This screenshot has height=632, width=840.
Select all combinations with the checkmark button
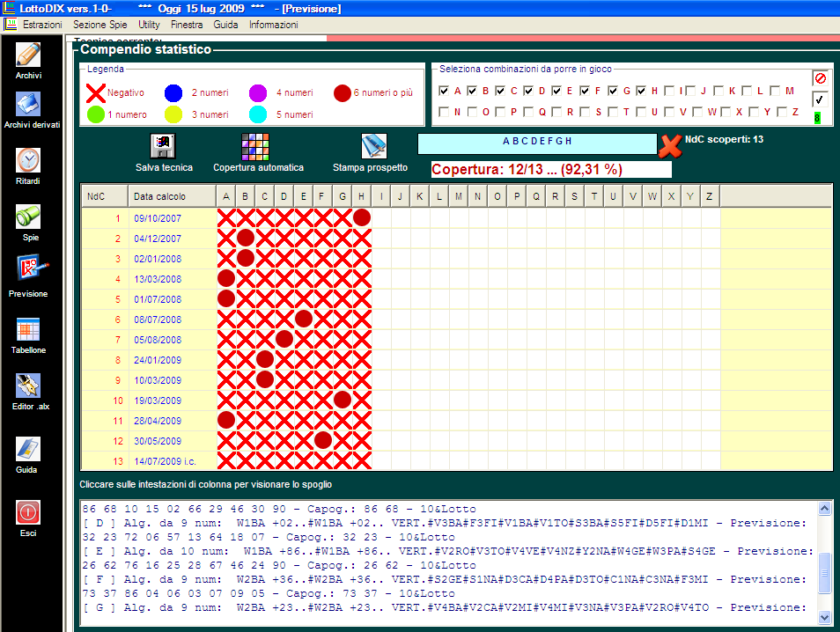click(821, 99)
